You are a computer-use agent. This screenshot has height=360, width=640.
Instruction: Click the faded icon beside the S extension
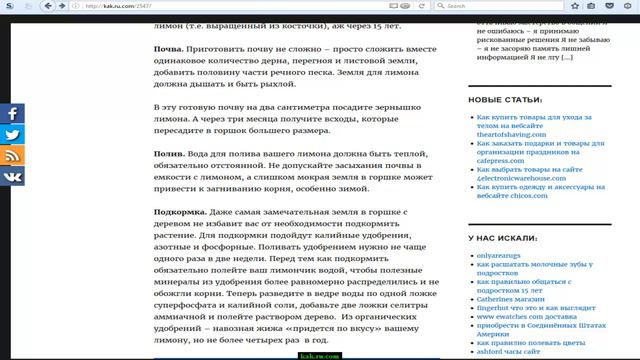[28, 6]
